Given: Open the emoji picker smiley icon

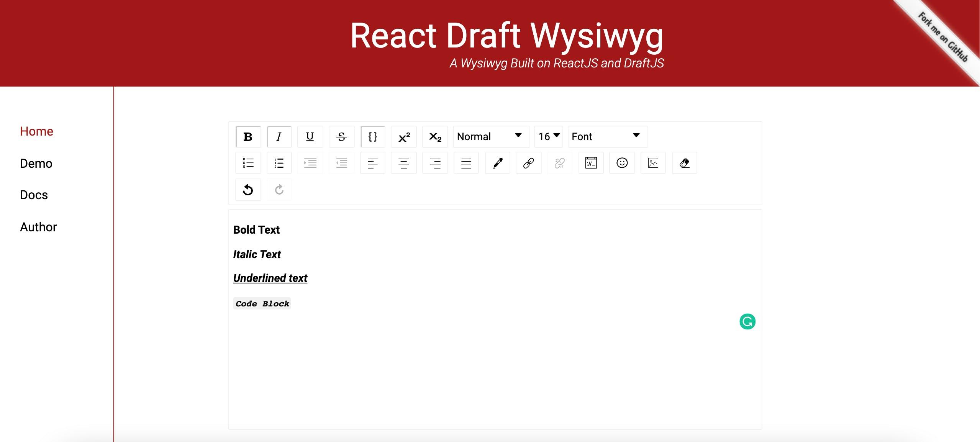Looking at the screenshot, I should pyautogui.click(x=622, y=163).
